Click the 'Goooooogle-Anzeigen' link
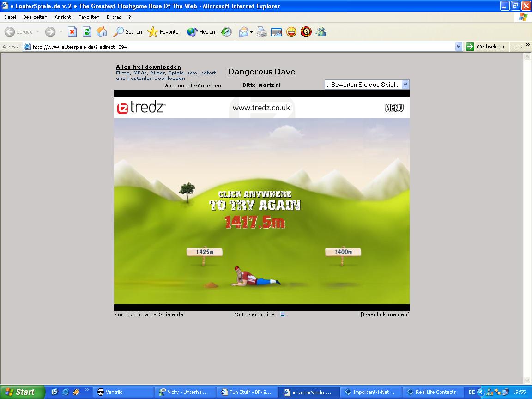The width and height of the screenshot is (532, 399). click(x=193, y=86)
